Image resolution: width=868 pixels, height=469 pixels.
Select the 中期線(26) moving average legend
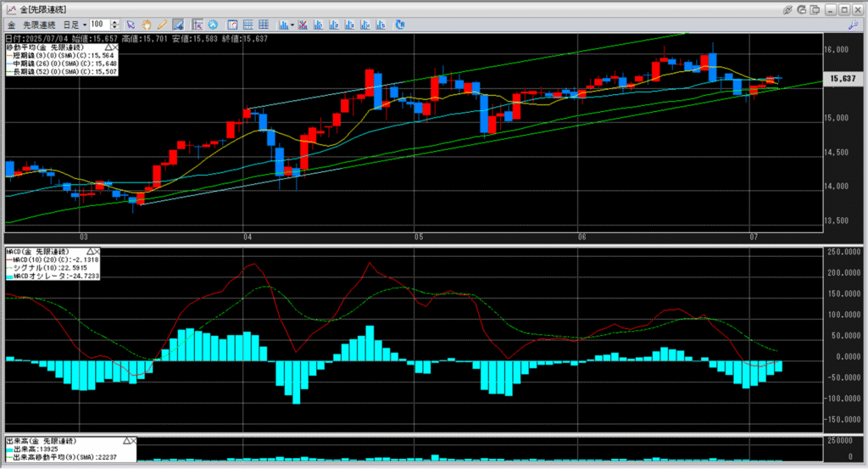pyautogui.click(x=61, y=64)
